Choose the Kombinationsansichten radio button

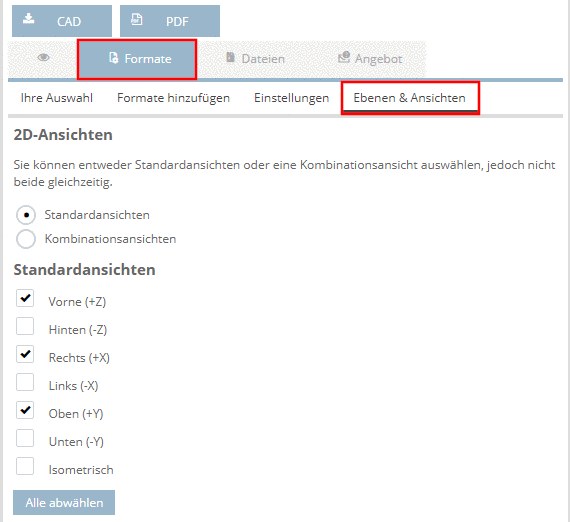click(x=26, y=239)
